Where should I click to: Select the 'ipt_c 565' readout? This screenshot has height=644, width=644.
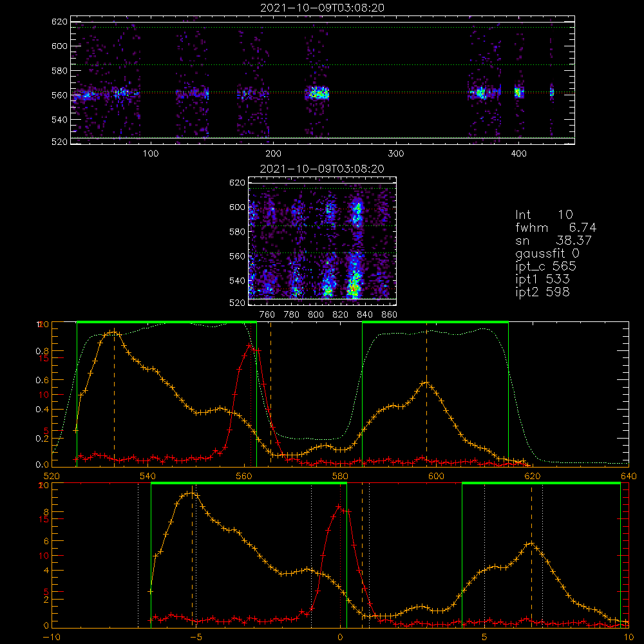(x=546, y=267)
